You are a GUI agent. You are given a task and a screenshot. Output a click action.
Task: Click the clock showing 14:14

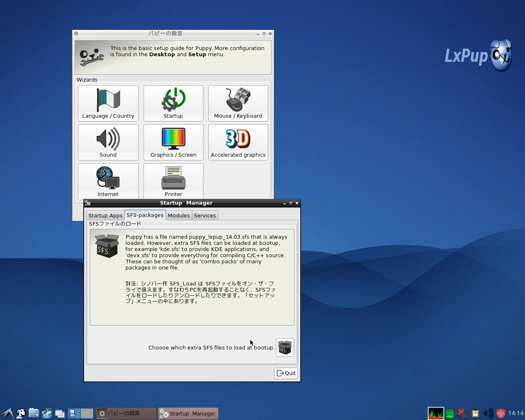[x=516, y=413]
